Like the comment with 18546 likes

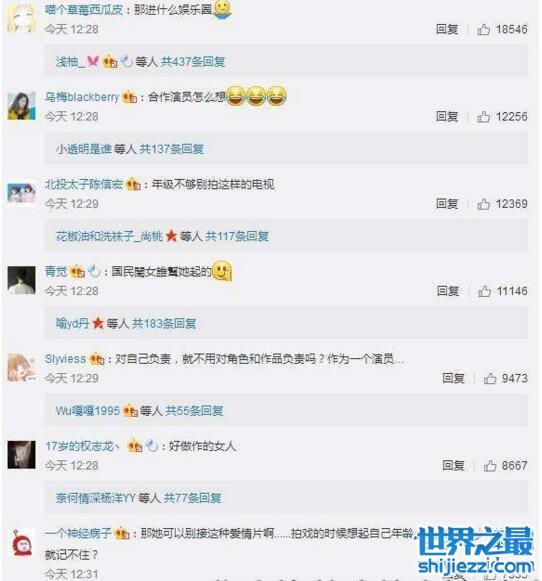483,29
